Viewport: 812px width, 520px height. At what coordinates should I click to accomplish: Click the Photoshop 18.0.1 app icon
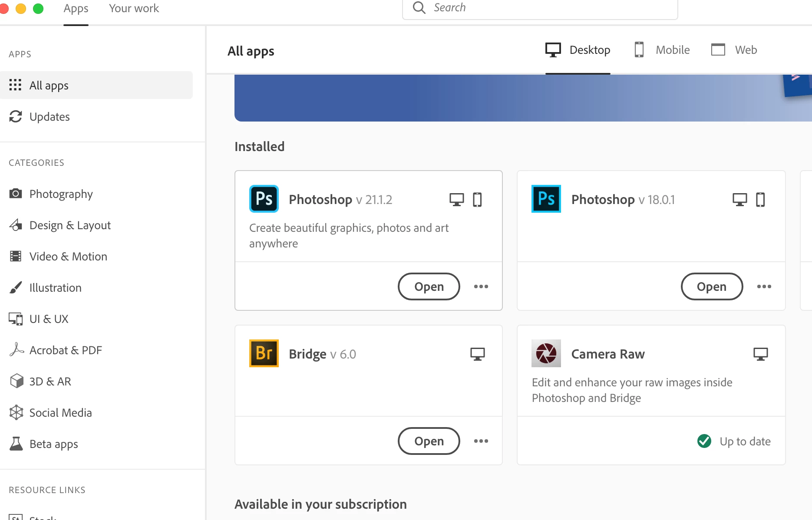pyautogui.click(x=546, y=199)
